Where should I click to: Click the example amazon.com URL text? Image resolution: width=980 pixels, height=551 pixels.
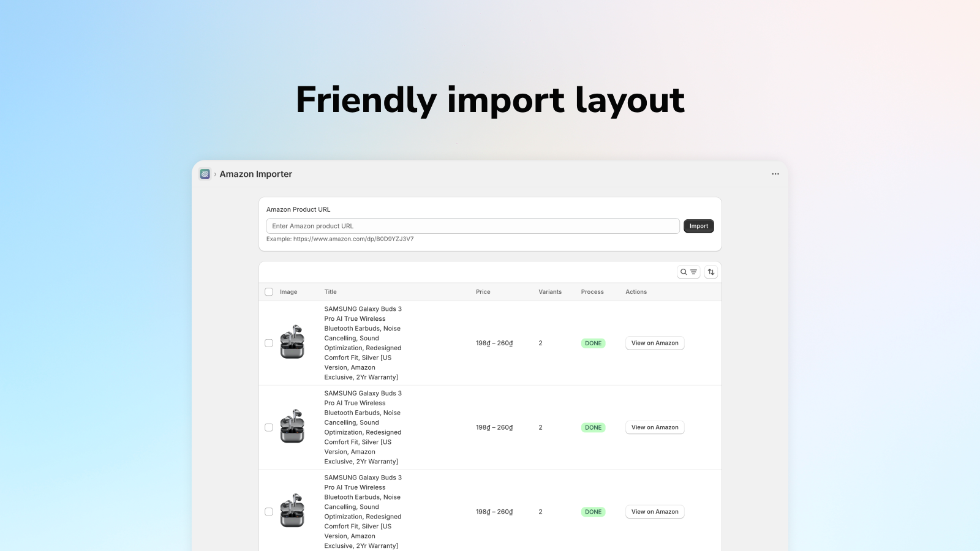340,239
